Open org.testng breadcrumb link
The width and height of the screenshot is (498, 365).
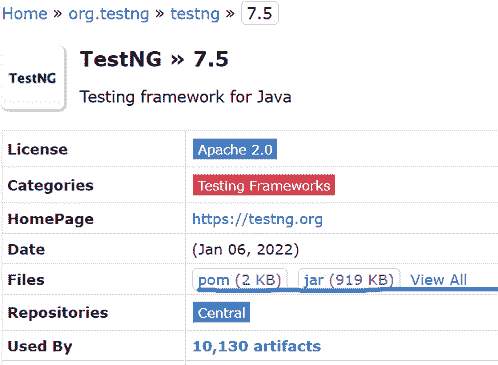pos(109,14)
